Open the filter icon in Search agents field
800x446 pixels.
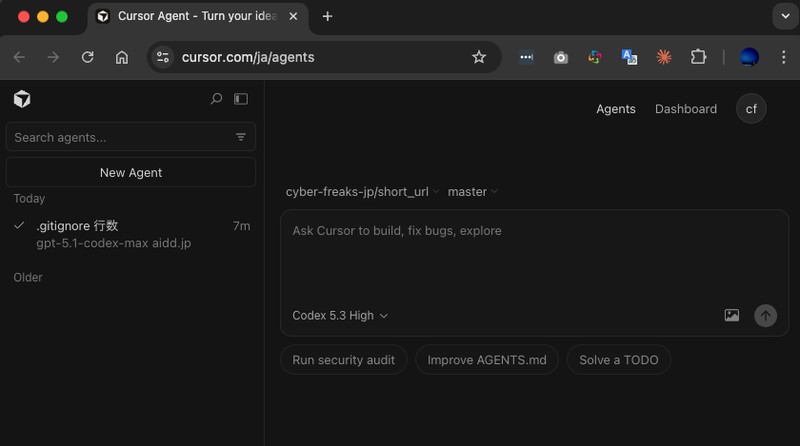(241, 137)
